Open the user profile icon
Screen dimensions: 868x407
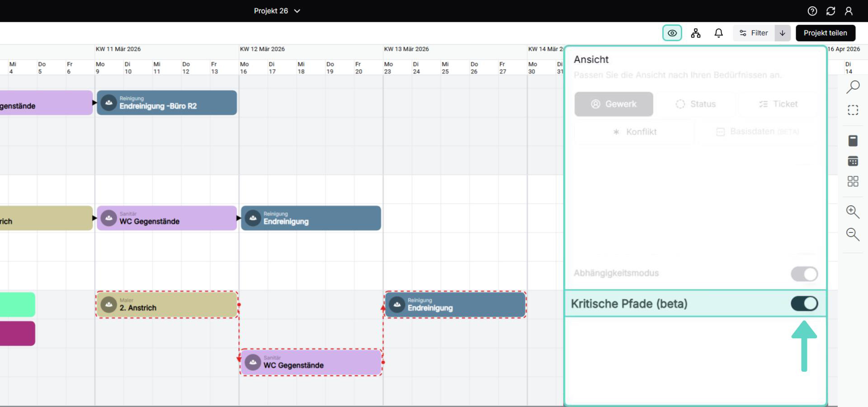coord(849,11)
